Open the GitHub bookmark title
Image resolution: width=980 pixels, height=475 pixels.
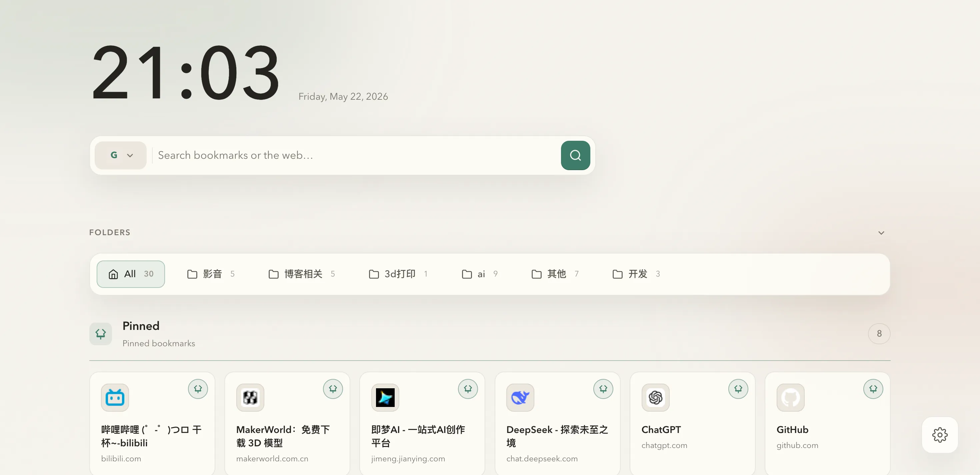coord(792,430)
